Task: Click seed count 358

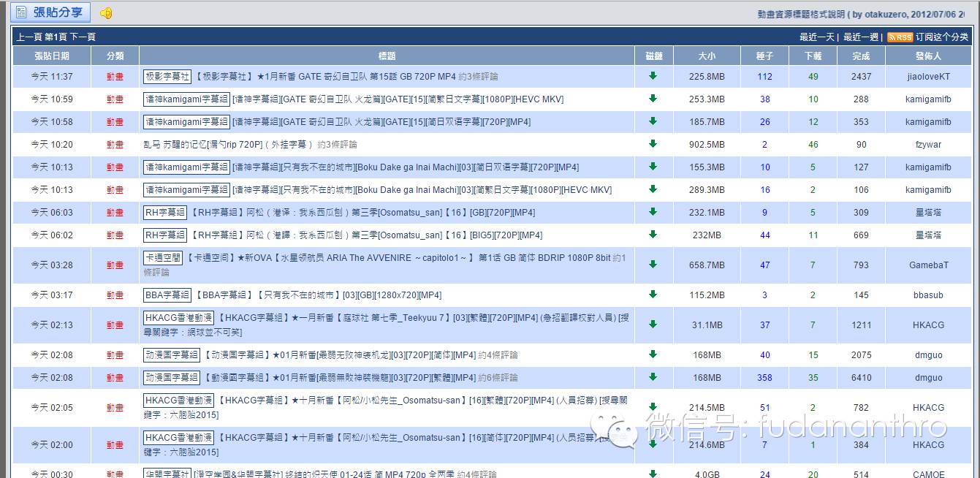Action: (x=764, y=377)
